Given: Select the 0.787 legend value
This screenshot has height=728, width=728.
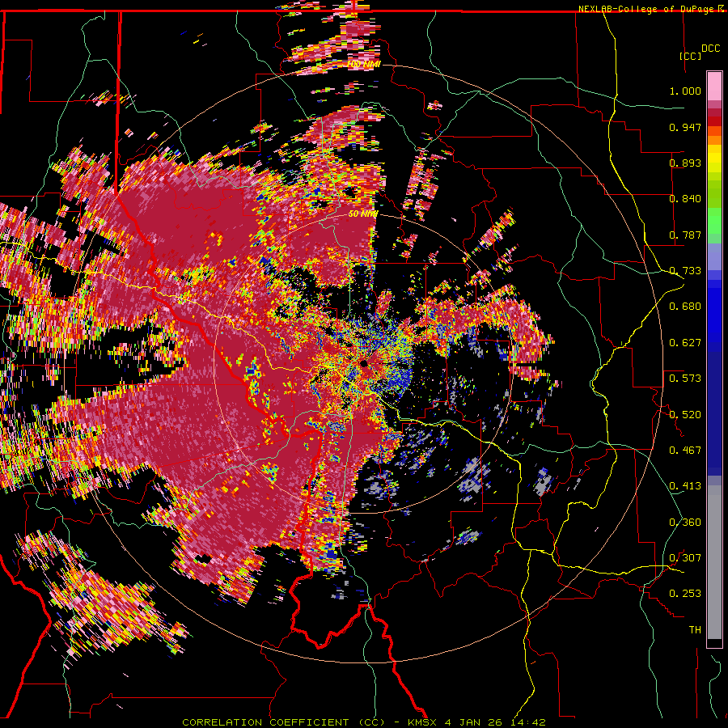Looking at the screenshot, I should [685, 235].
